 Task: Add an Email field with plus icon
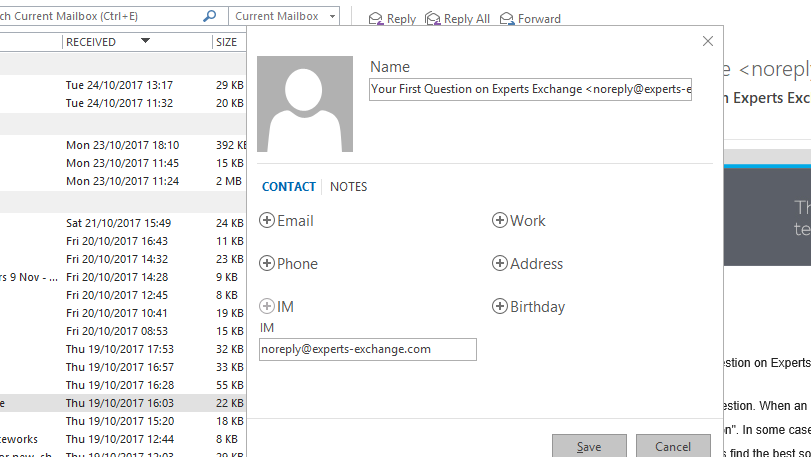click(267, 220)
